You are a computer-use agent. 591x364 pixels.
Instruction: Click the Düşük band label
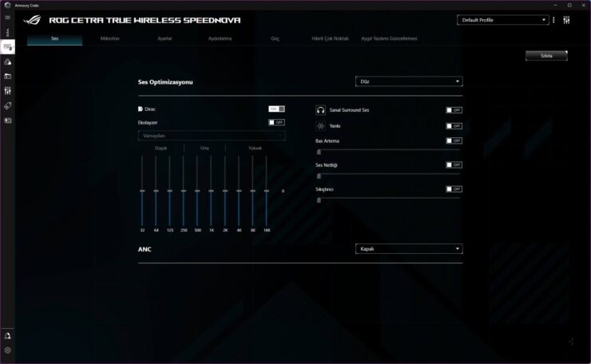[161, 148]
